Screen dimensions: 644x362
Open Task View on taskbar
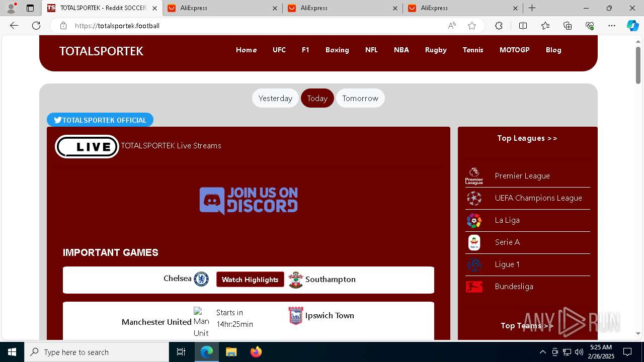tap(182, 352)
